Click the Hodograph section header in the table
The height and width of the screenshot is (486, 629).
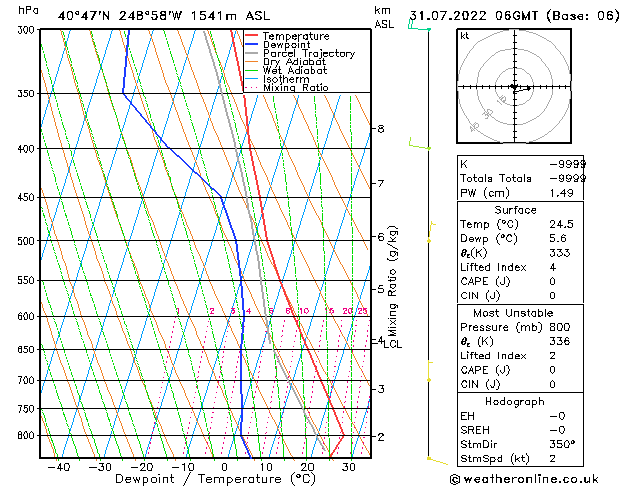pos(516,401)
